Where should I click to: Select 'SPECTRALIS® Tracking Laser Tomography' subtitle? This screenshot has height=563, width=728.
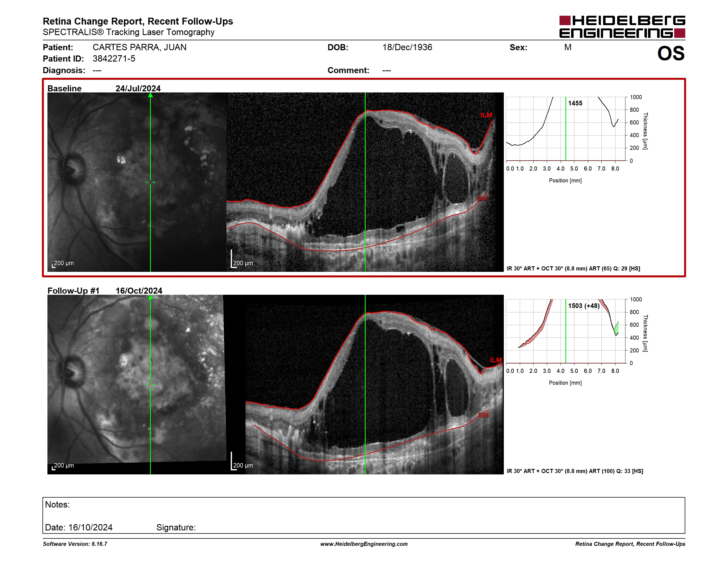[128, 32]
